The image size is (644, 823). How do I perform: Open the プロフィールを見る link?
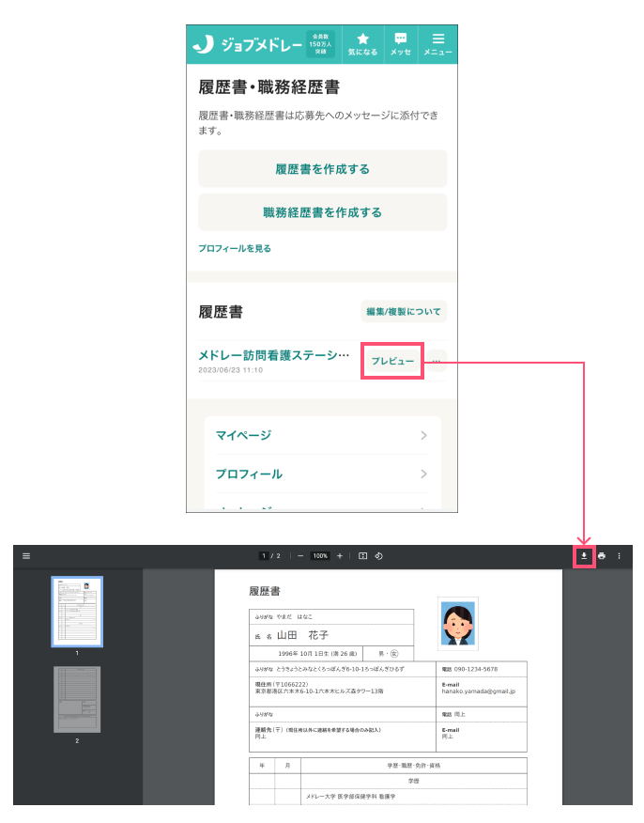pyautogui.click(x=235, y=248)
